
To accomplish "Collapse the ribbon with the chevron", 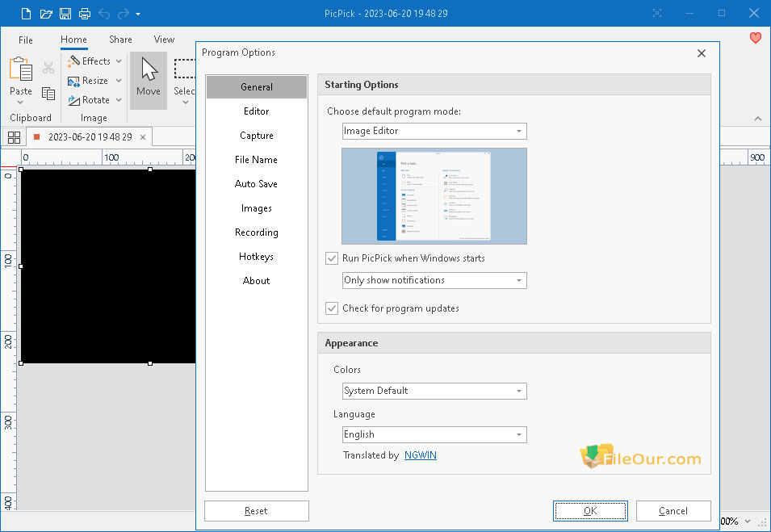I will [758, 119].
